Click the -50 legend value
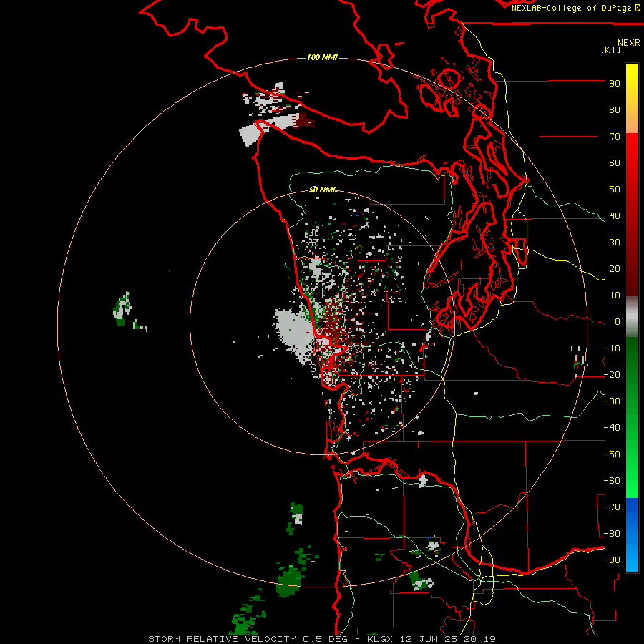The width and height of the screenshot is (644, 644). click(612, 454)
